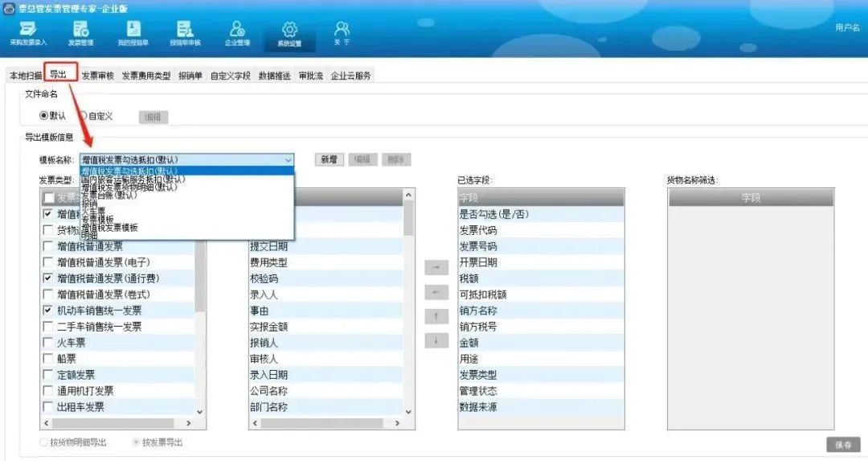The width and height of the screenshot is (868, 461).
Task: Collapse the 模板名称 dropdown via its arrow
Action: pos(288,160)
